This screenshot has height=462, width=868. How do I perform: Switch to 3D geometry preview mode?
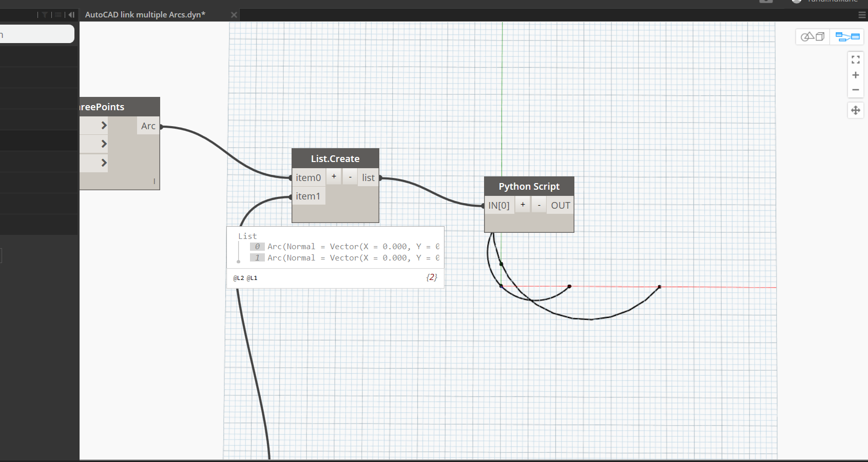(x=812, y=36)
